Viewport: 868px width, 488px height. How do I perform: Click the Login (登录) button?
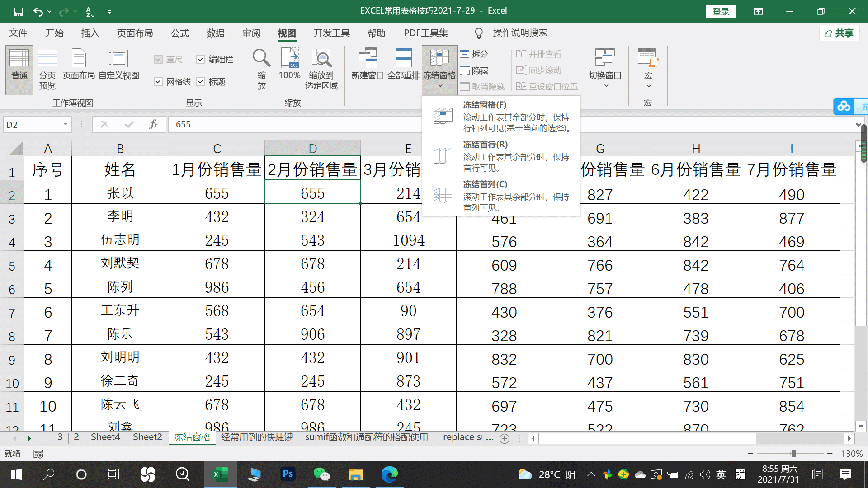click(721, 12)
